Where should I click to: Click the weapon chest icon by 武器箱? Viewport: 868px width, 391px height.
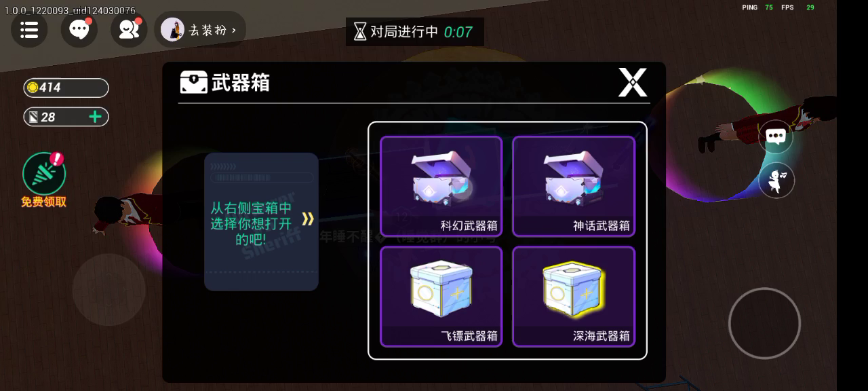click(194, 82)
